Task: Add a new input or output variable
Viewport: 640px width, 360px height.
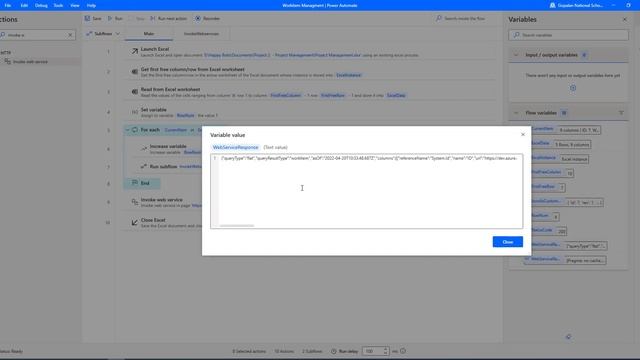Action: coord(573,88)
